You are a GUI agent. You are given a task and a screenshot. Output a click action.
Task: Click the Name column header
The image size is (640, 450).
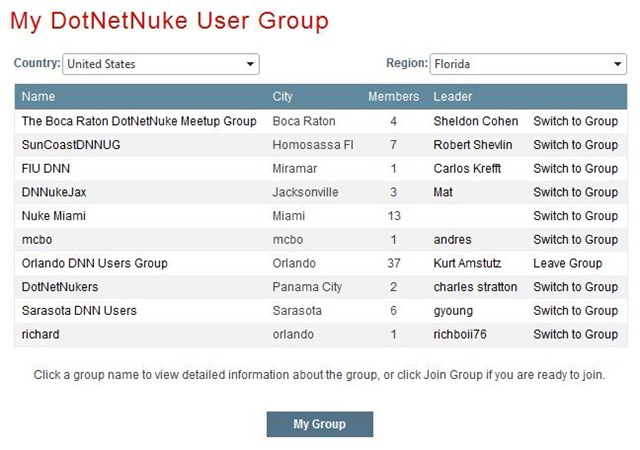[x=38, y=97]
